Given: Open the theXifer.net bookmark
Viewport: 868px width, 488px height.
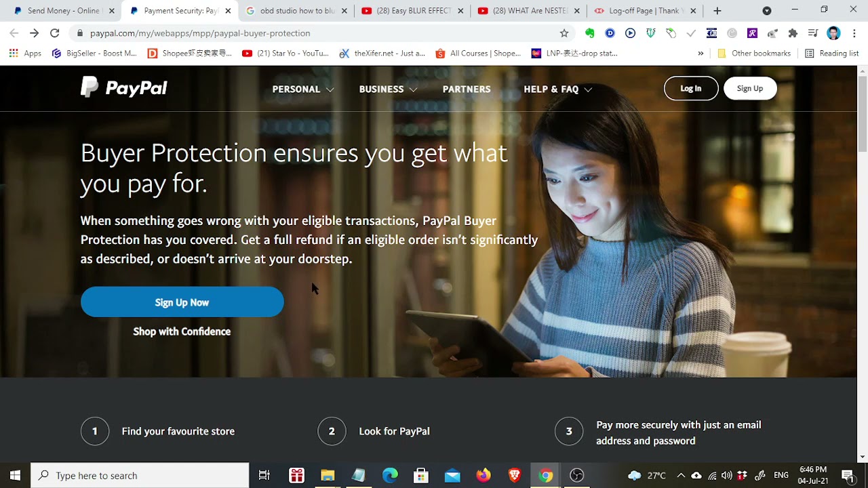Looking at the screenshot, I should [382, 53].
